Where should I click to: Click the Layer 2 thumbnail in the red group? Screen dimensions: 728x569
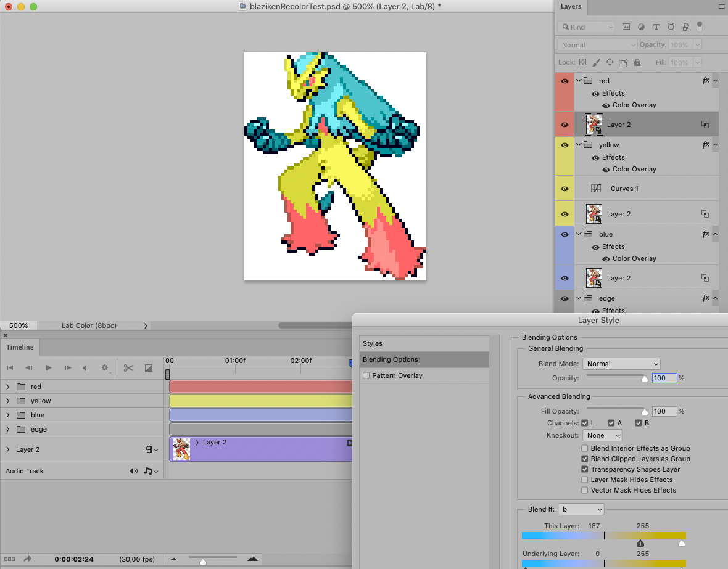click(594, 124)
